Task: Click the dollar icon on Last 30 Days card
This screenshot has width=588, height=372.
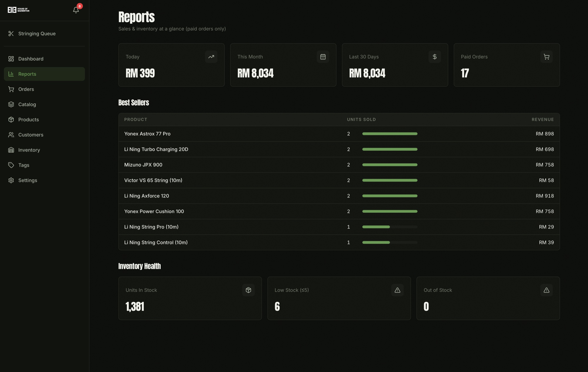Action: (x=435, y=57)
